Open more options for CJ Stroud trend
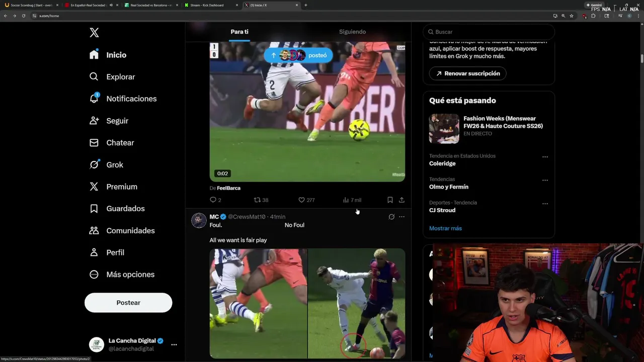The image size is (644, 362). pyautogui.click(x=545, y=204)
